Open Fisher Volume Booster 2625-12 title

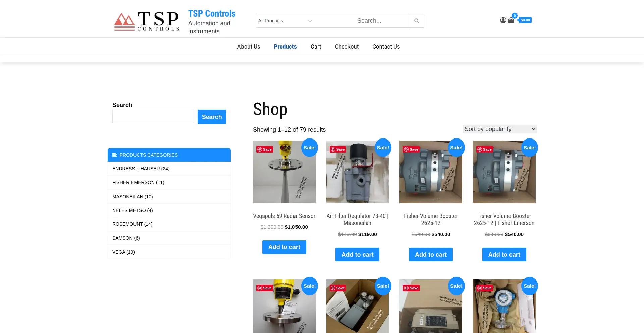pyautogui.click(x=431, y=220)
